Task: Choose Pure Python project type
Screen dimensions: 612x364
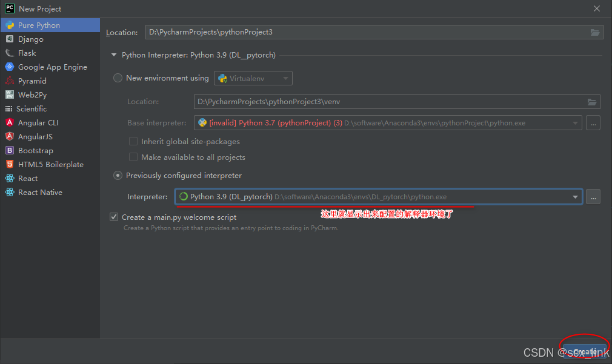Action: [50, 25]
